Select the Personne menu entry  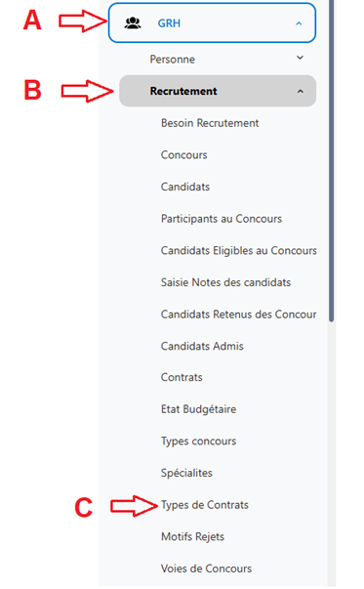[173, 60]
